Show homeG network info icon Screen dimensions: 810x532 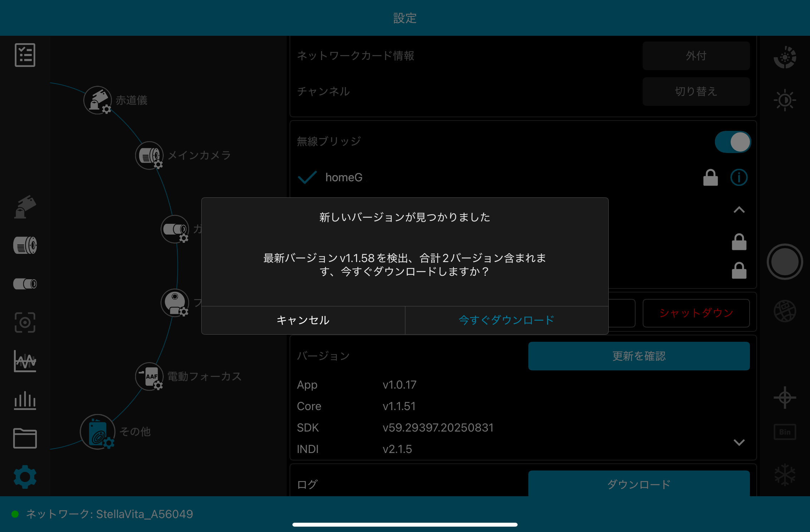tap(739, 177)
